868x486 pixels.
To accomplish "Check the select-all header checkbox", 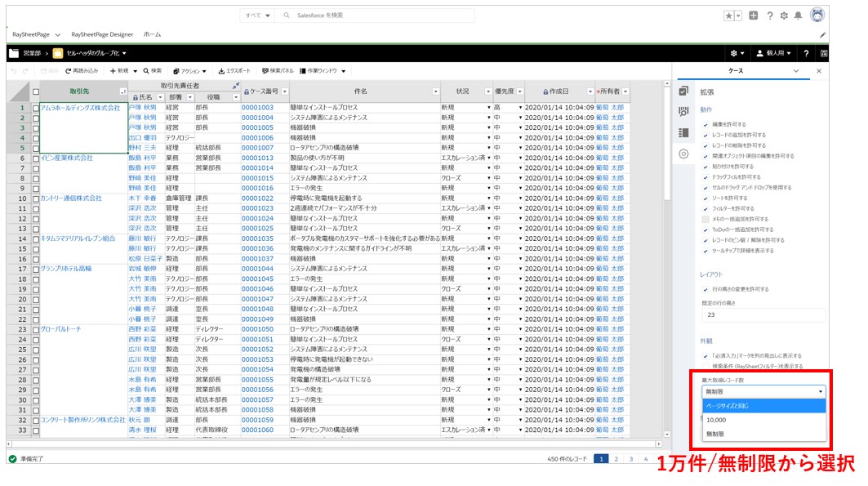I will (x=36, y=91).
